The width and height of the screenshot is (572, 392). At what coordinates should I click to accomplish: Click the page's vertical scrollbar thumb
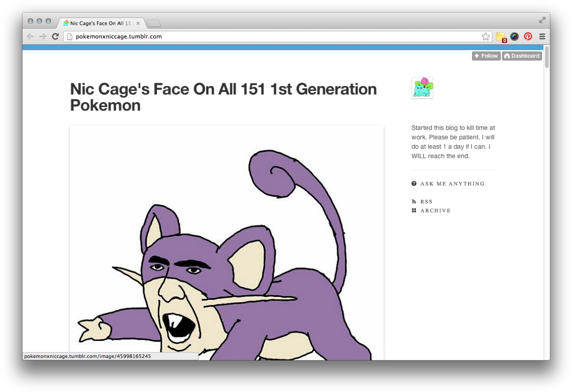[547, 57]
